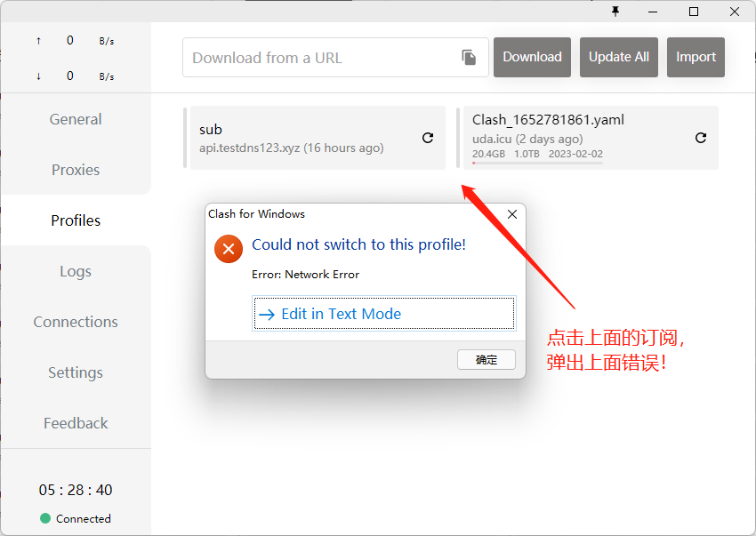Screen dimensions: 756x536
Task: Focus the Download from a URL field
Action: (335, 58)
